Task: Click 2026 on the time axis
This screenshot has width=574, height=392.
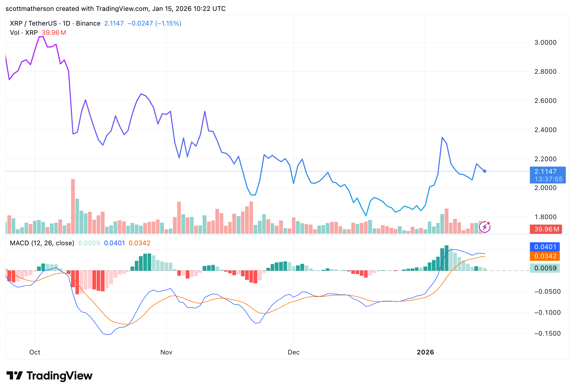Action: (x=425, y=352)
